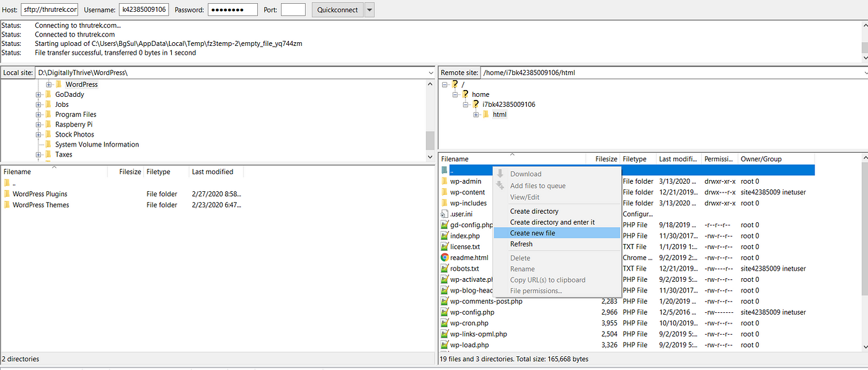Click the index.php file icon
The image size is (868, 370).
[x=445, y=236]
